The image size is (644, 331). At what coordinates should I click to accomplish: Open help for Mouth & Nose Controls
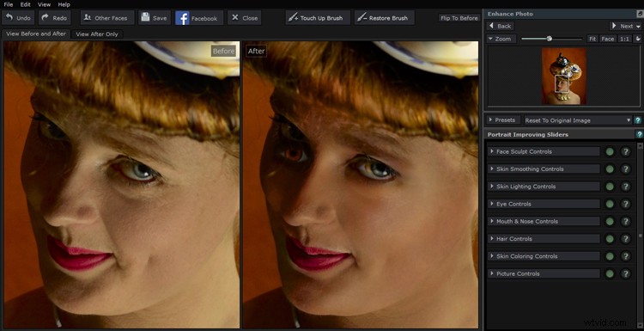pos(625,222)
